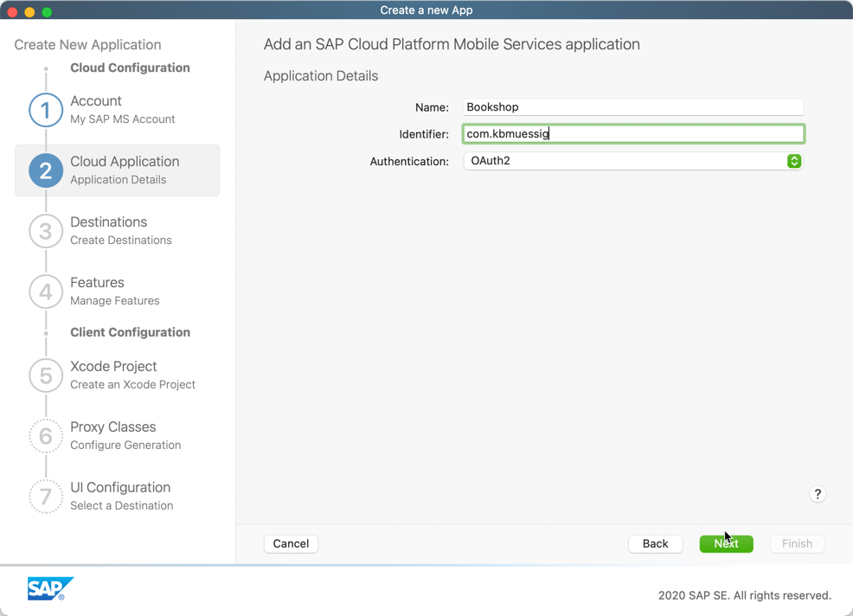Open the Authentication dropdown arrow
This screenshot has width=853, height=616.
coord(793,161)
